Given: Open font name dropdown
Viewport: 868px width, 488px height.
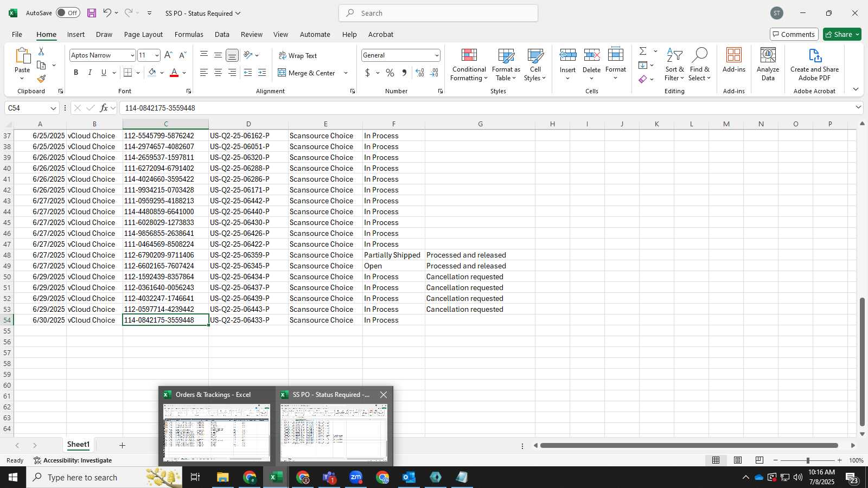Looking at the screenshot, I should [x=132, y=55].
